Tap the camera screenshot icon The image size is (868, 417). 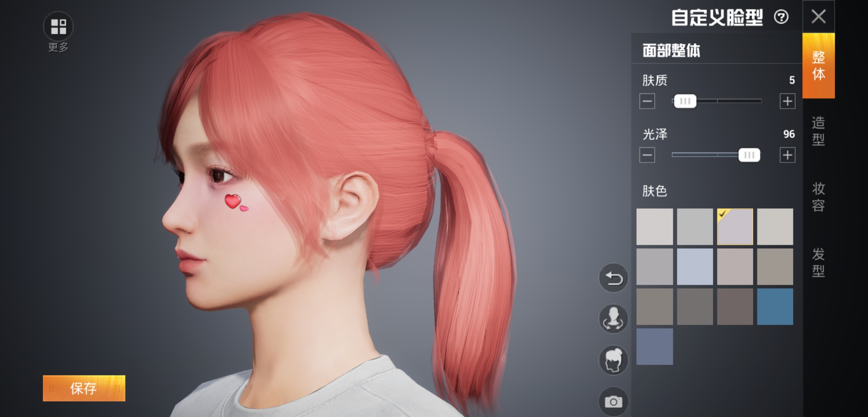click(x=614, y=402)
